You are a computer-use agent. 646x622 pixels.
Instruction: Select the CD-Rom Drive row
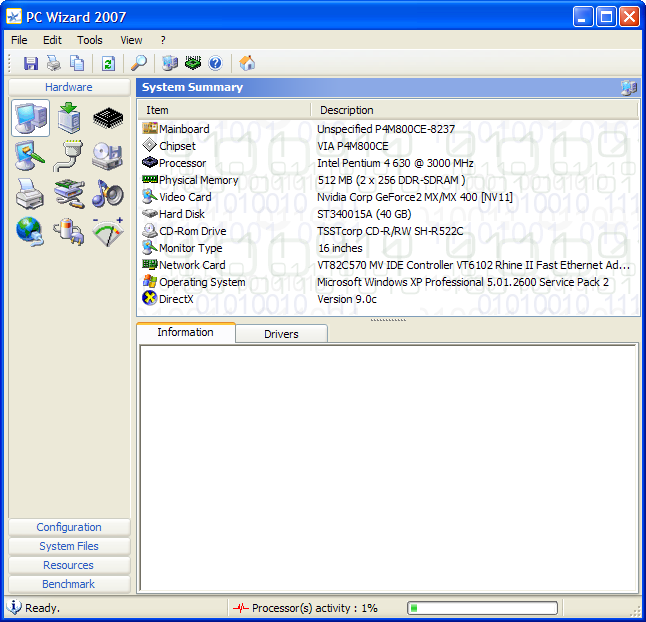click(388, 231)
